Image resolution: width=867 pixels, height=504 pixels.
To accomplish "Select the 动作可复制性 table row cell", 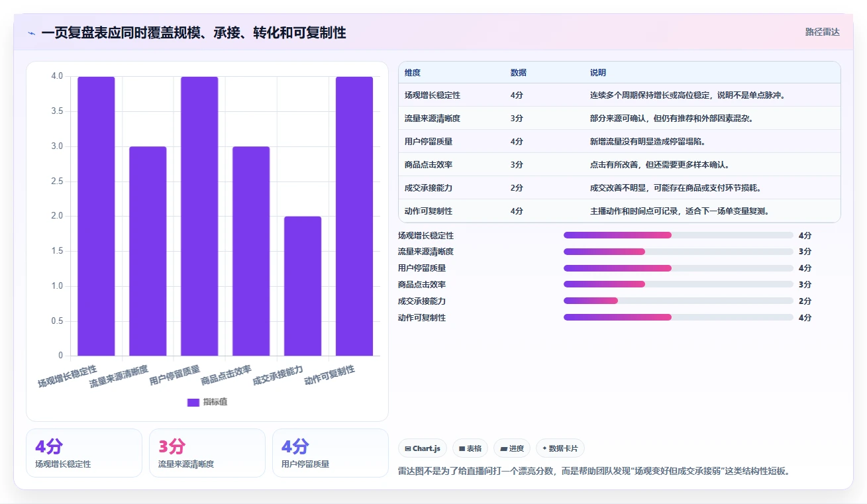I will pyautogui.click(x=429, y=211).
